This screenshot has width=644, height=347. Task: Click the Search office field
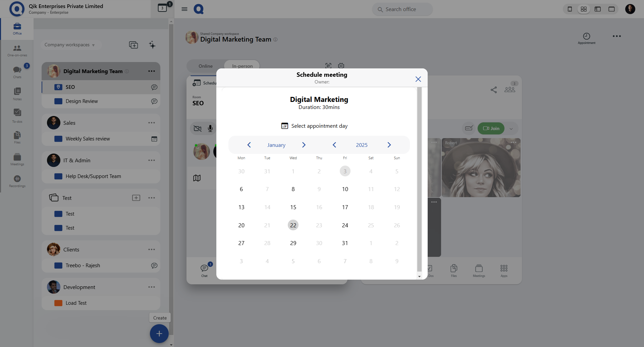[402, 9]
